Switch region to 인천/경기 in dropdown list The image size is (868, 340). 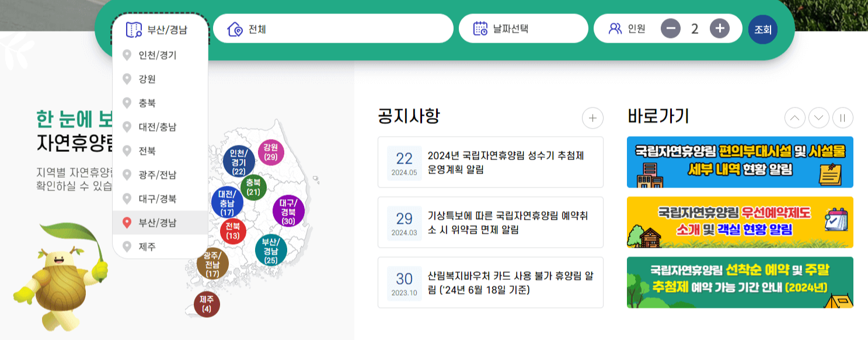pyautogui.click(x=159, y=55)
